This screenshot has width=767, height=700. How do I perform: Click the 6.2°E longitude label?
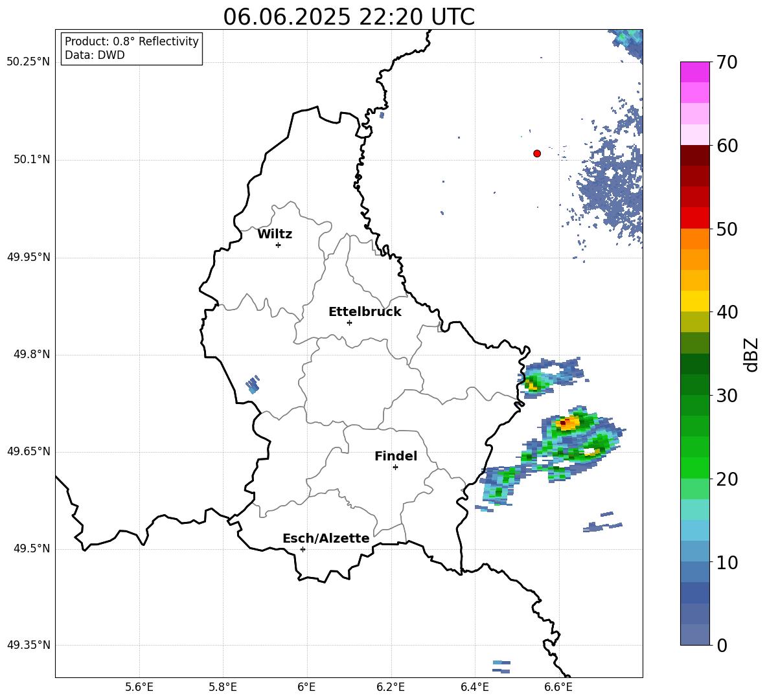(391, 687)
